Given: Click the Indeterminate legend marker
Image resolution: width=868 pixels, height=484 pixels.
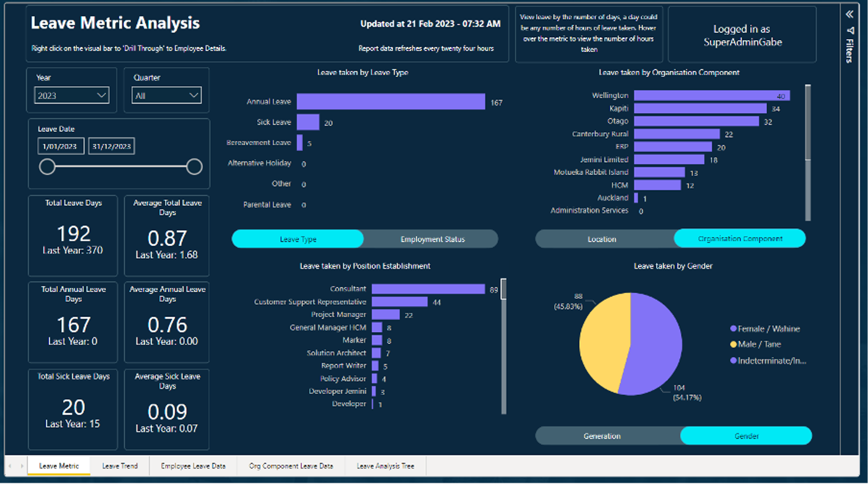Looking at the screenshot, I should (x=734, y=360).
